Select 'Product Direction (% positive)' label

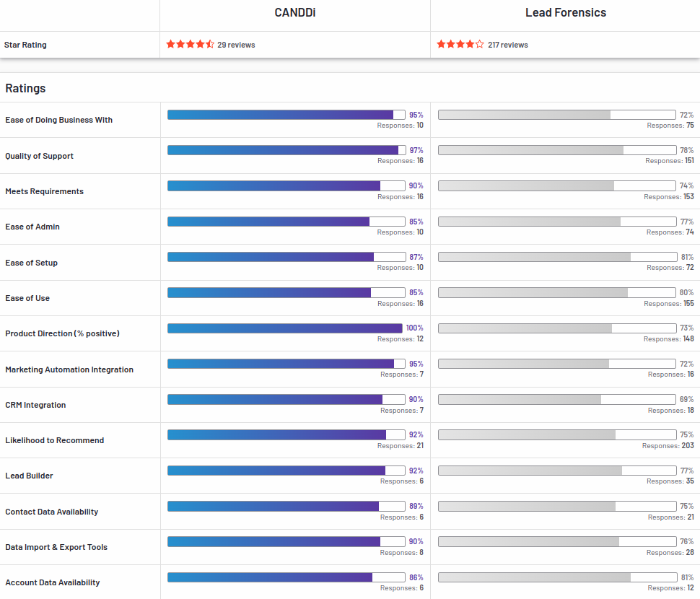[x=63, y=333]
